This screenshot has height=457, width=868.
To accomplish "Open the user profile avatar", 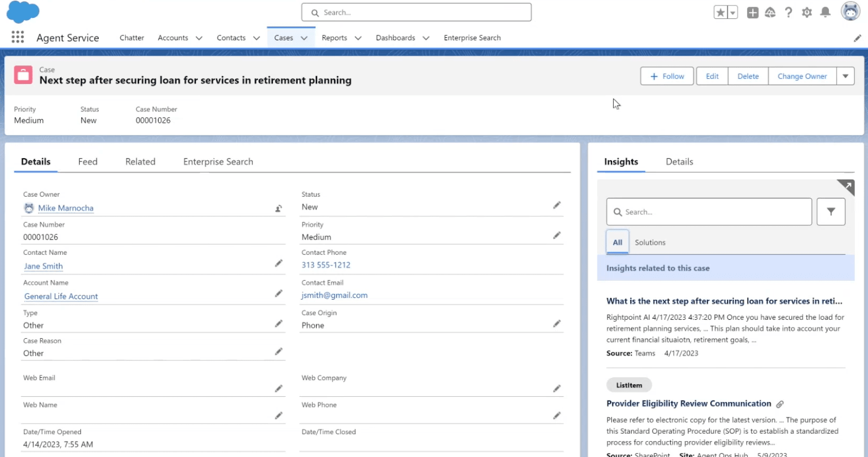I will coord(850,11).
